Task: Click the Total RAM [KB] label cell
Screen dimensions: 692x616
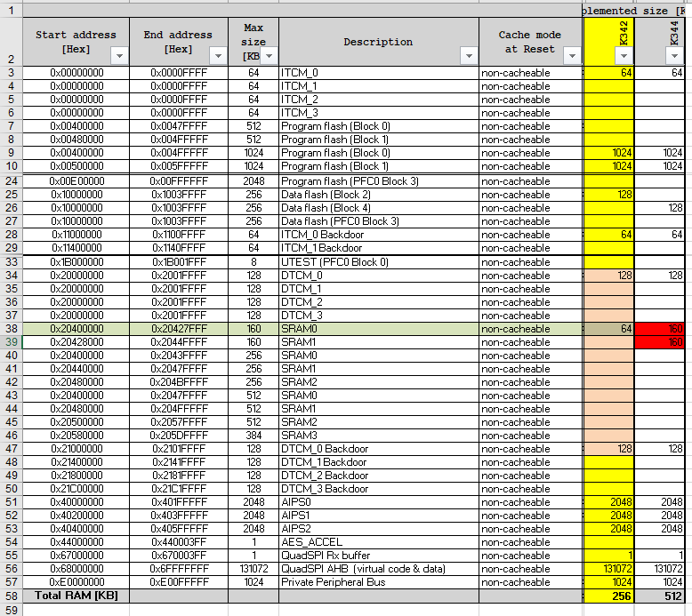Action: (x=76, y=596)
